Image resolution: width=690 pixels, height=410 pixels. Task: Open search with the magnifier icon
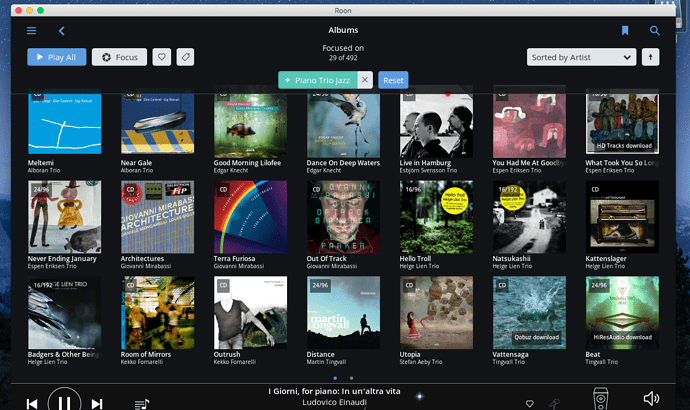point(654,30)
